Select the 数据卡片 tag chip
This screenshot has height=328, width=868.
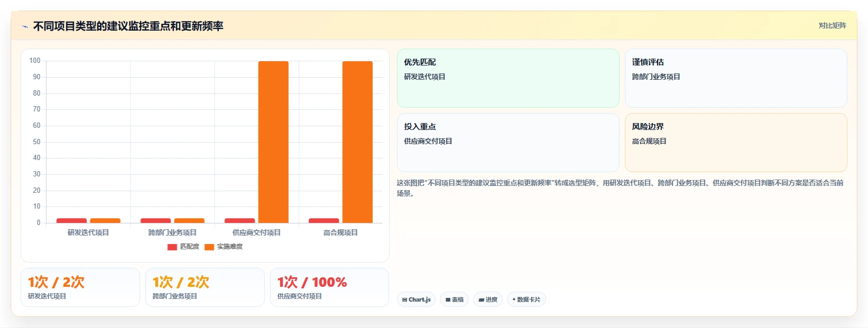tap(526, 299)
